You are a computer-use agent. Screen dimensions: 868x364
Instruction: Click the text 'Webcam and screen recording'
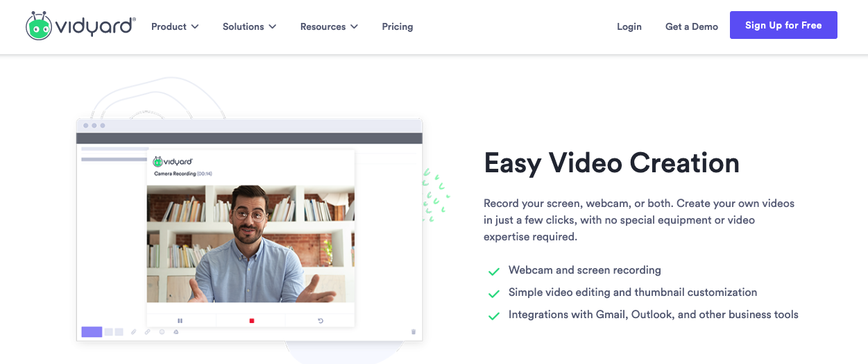point(585,270)
